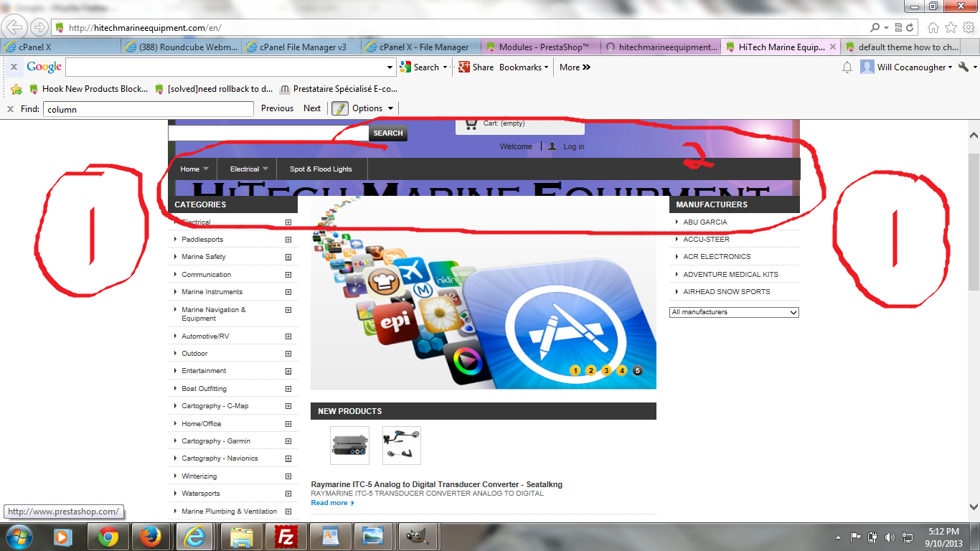Viewport: 980px width, 551px height.
Task: Click the Find text field containing column
Action: [x=149, y=109]
